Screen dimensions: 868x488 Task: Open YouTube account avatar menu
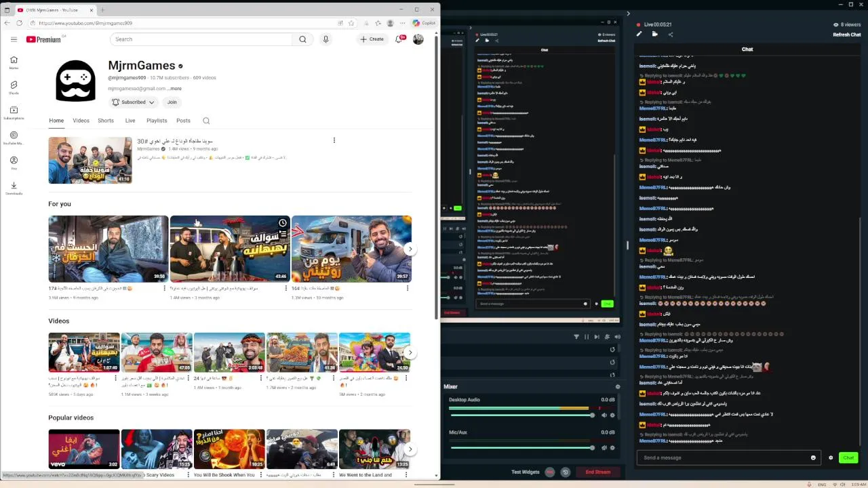point(418,39)
